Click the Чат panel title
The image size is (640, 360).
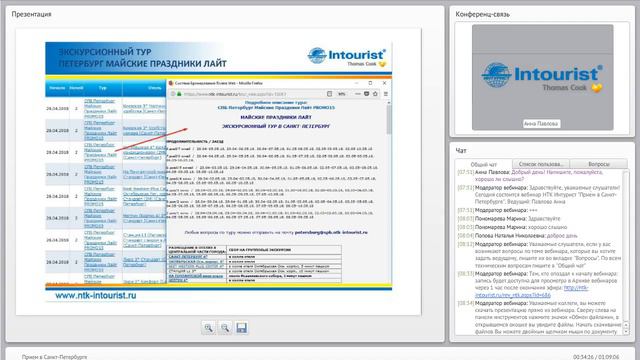pos(461,151)
